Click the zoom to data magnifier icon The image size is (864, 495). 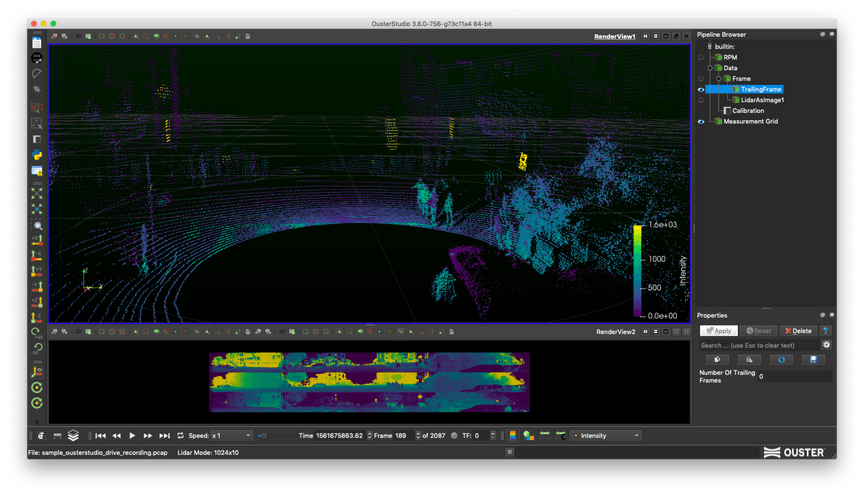(37, 225)
